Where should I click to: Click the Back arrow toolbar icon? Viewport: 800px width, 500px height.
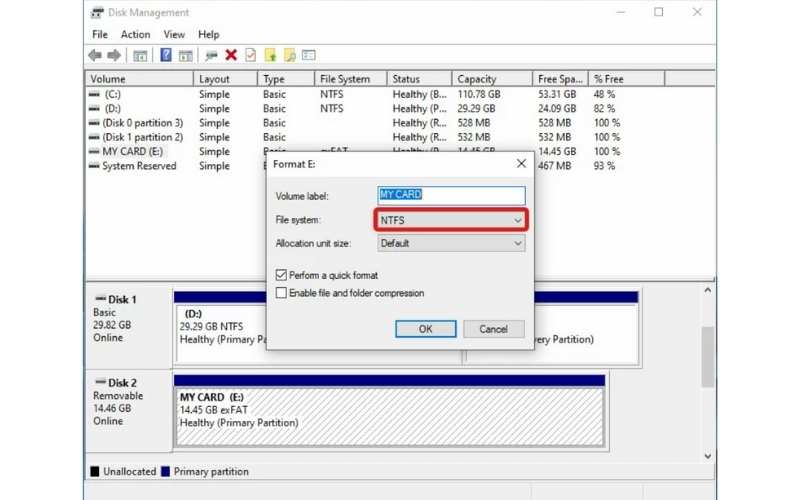95,55
